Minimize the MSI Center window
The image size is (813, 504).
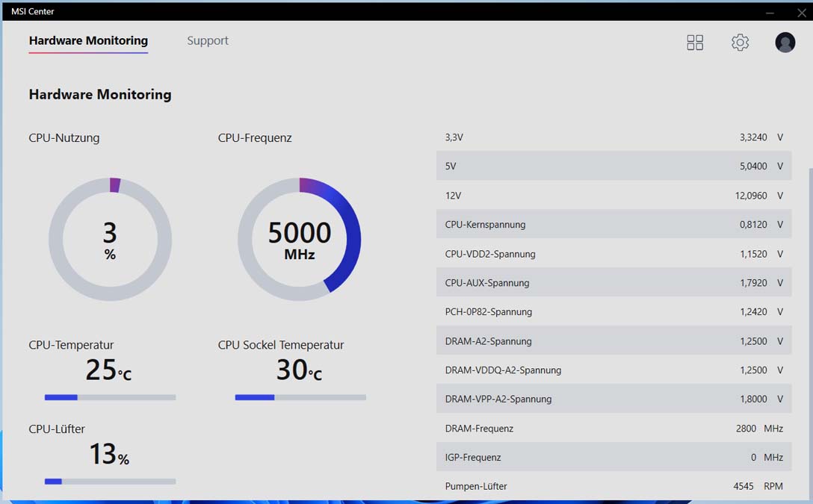point(770,12)
